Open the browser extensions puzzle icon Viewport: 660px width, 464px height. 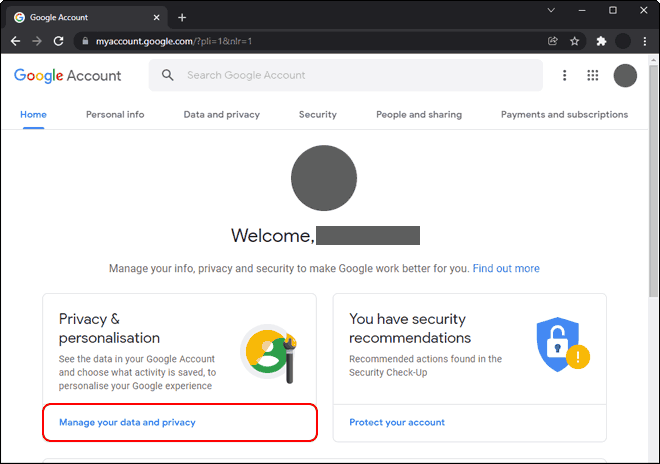pos(600,41)
